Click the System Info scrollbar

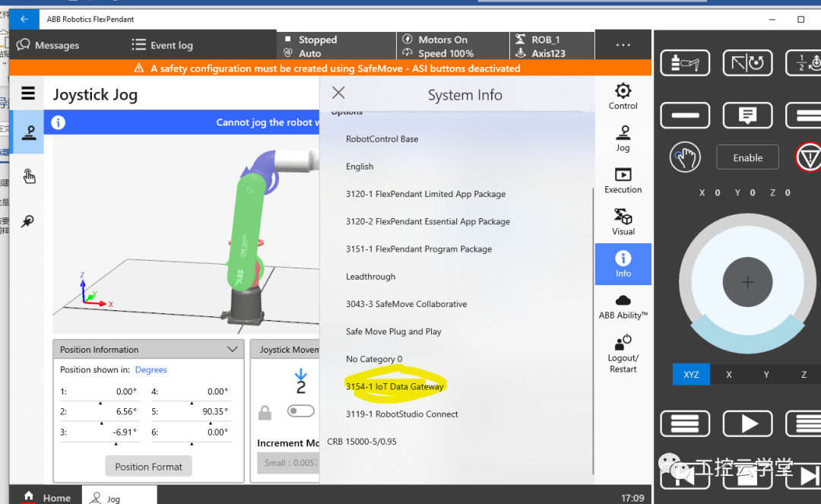coord(593,331)
